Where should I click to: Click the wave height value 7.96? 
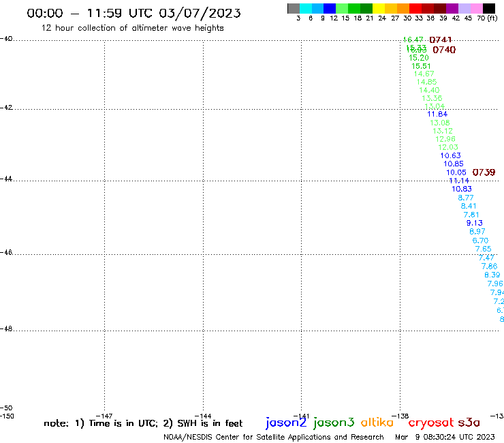pos(495,284)
